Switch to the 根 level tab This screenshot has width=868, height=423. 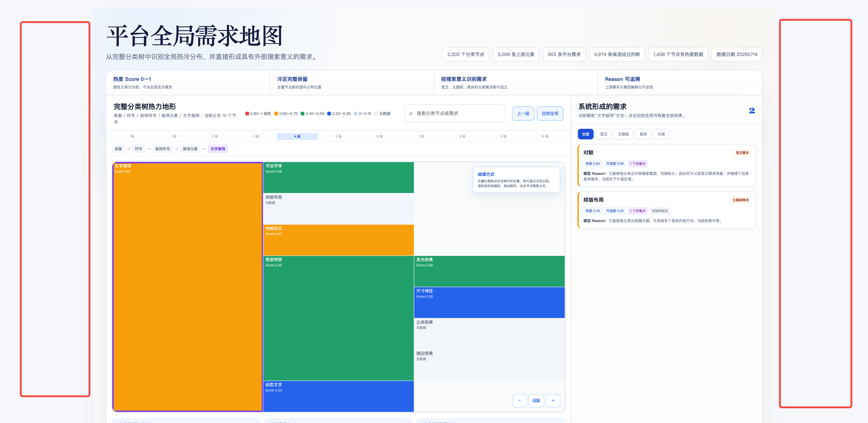[132, 136]
